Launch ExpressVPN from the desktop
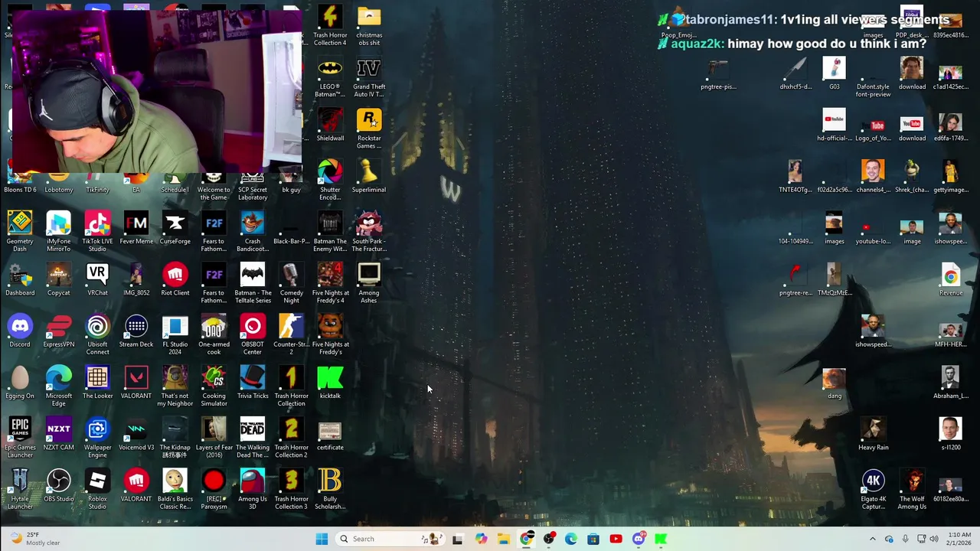Image resolution: width=980 pixels, height=551 pixels. (x=59, y=331)
